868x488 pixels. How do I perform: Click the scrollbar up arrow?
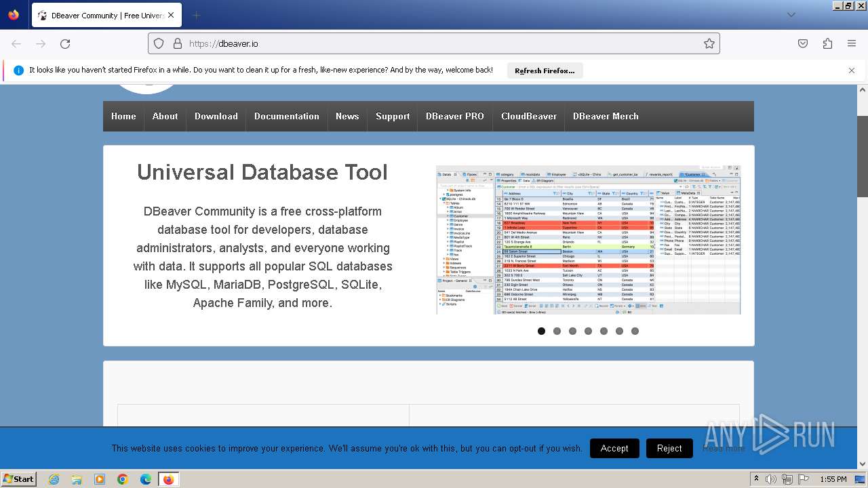pyautogui.click(x=863, y=89)
